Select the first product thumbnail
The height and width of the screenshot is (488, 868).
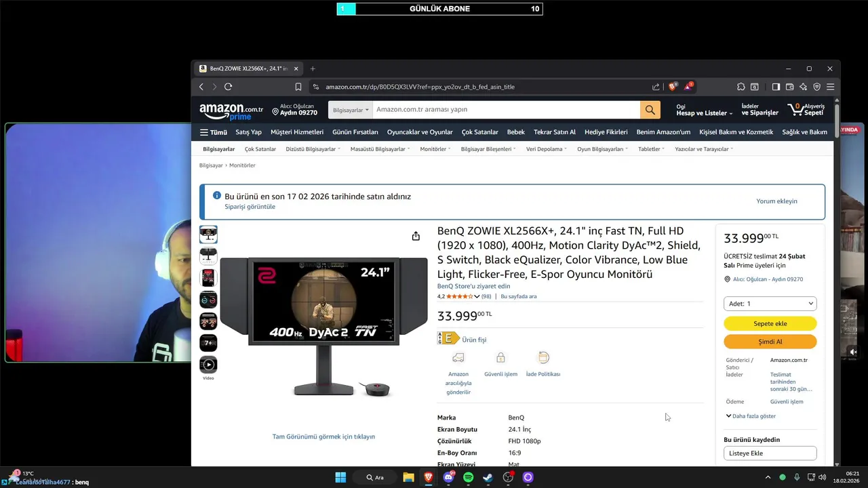pos(208,235)
